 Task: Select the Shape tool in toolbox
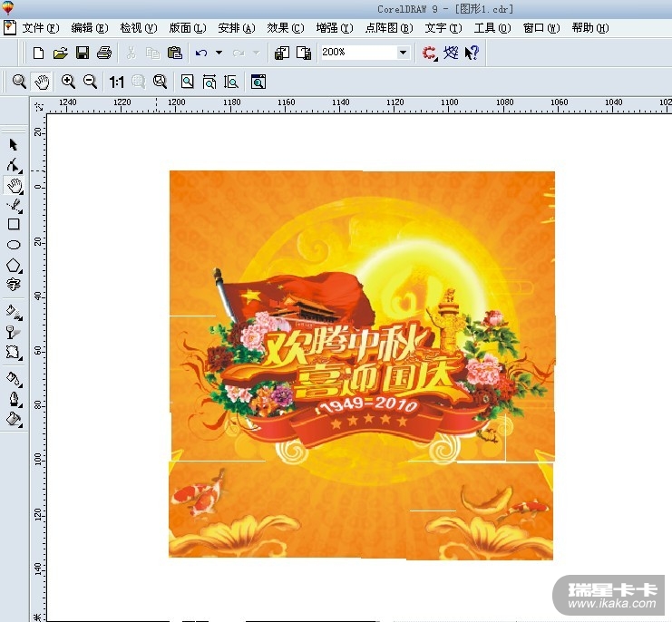tap(14, 165)
